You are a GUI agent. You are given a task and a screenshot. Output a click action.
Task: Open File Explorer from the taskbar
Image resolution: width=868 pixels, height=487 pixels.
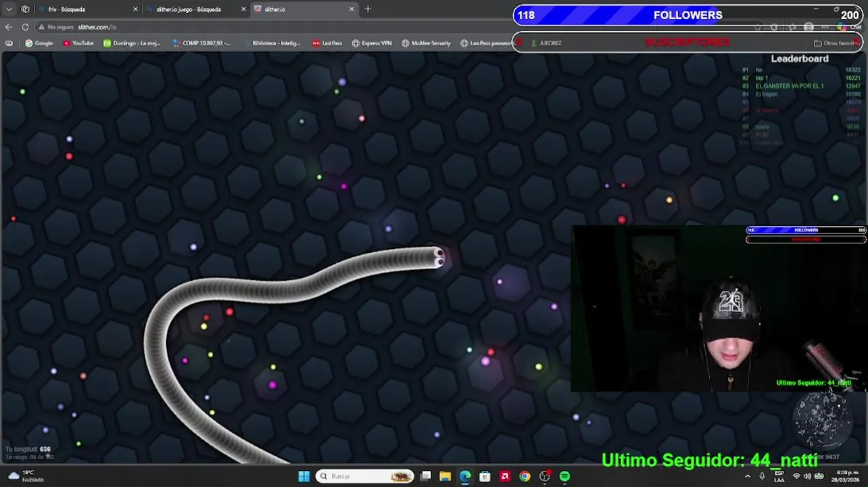coord(445,477)
